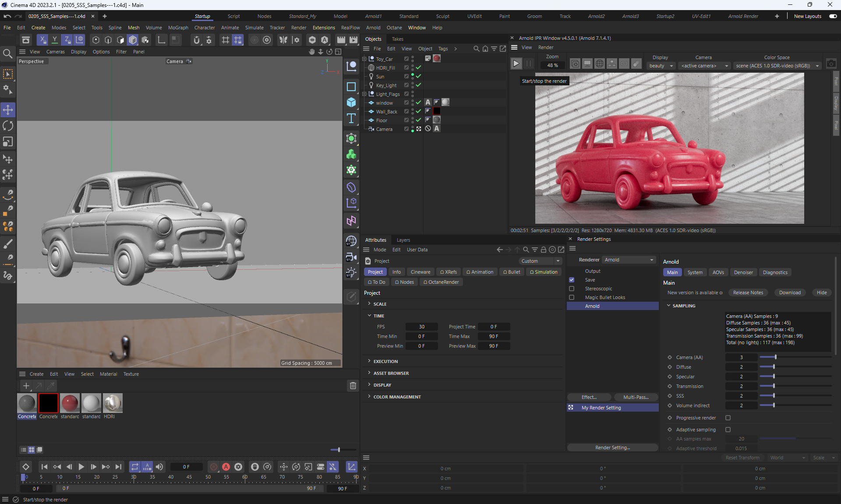841x504 pixels.
Task: Click the Cube primitive icon
Action: (351, 102)
